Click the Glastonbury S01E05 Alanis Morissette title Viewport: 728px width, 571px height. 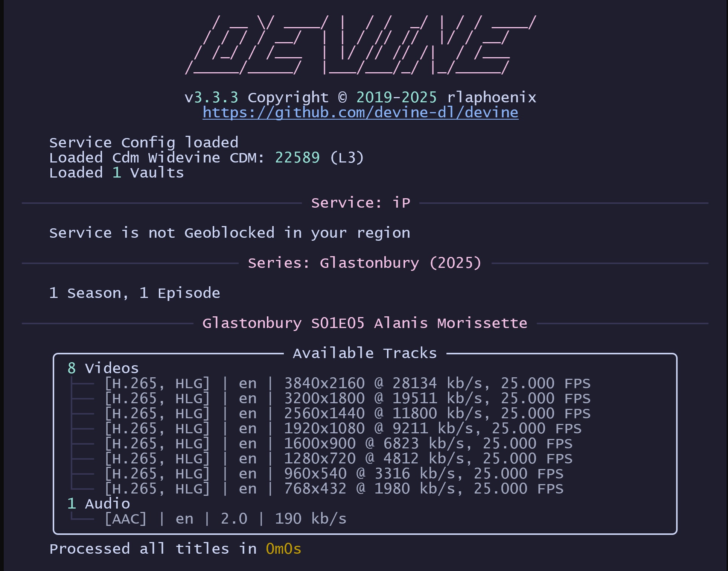(x=364, y=323)
